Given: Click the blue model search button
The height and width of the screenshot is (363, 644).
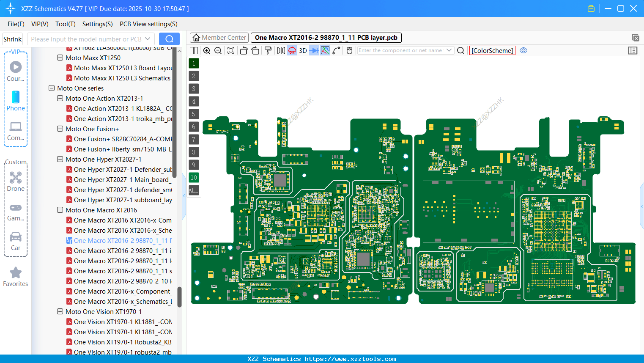Looking at the screenshot, I should (169, 39).
